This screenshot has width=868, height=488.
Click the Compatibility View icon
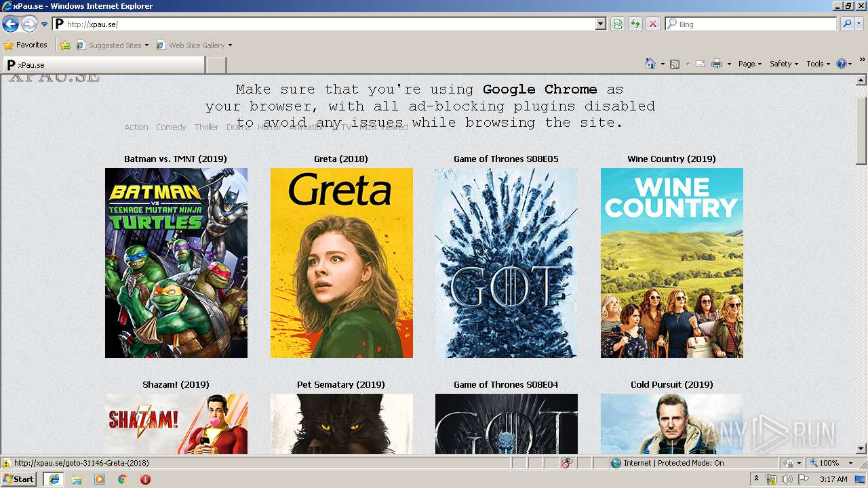point(618,24)
